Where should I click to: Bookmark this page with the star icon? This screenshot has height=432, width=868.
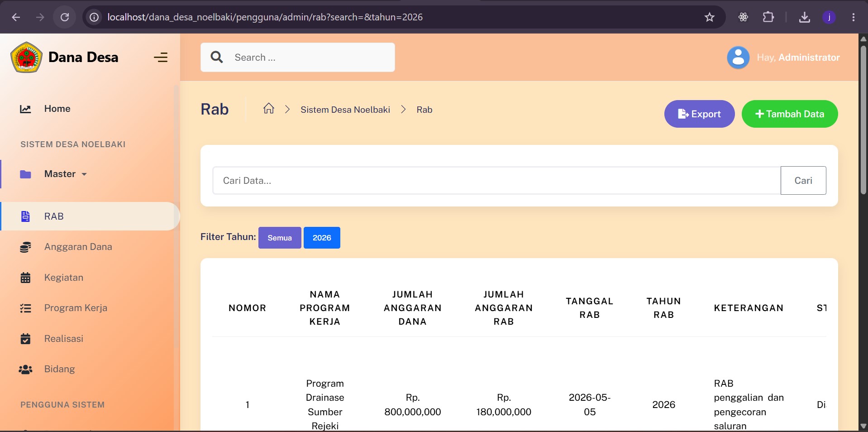point(709,17)
